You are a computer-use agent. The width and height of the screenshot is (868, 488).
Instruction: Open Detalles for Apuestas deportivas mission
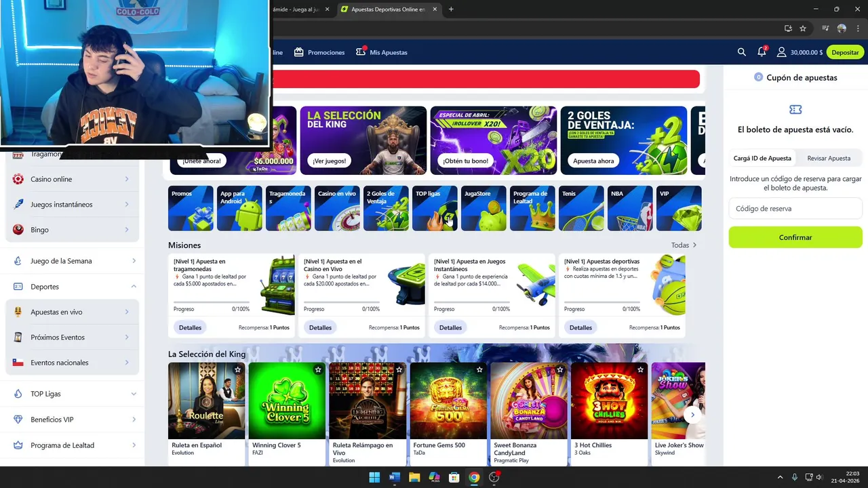coord(580,327)
